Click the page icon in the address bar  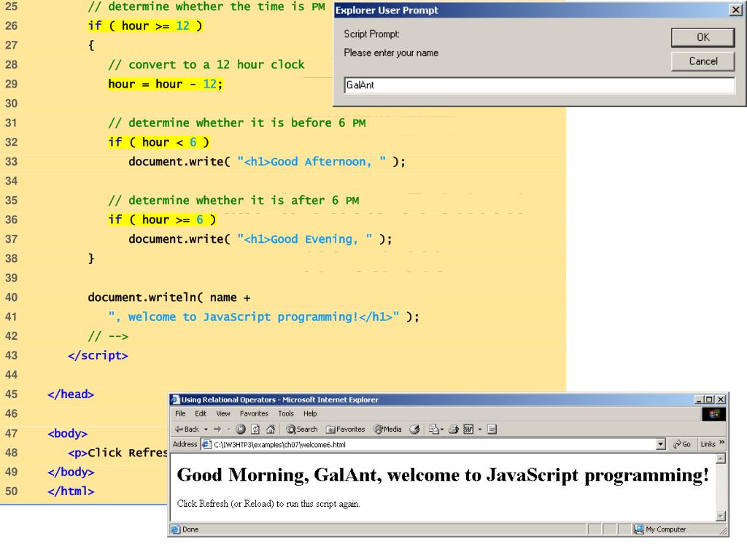[x=206, y=444]
